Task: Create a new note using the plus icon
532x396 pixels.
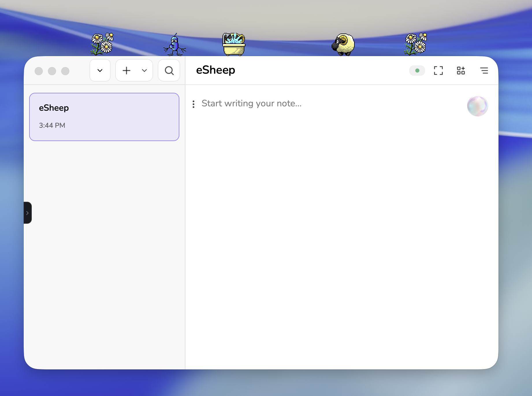Action: coord(126,70)
